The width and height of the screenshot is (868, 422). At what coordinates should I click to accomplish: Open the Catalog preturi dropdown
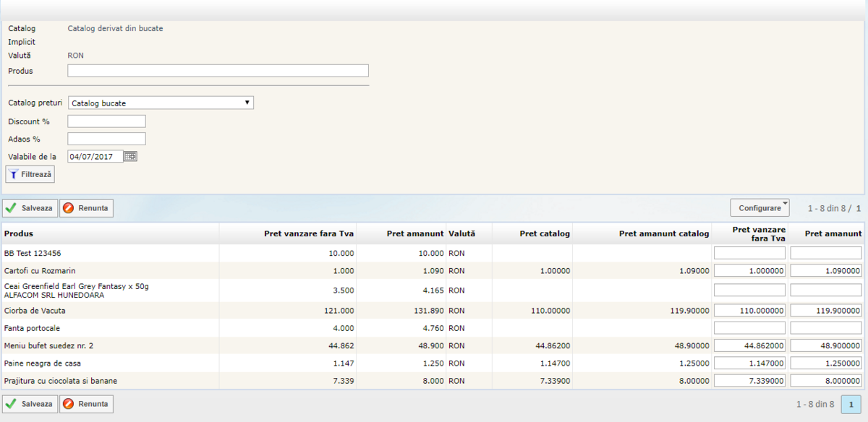(161, 103)
